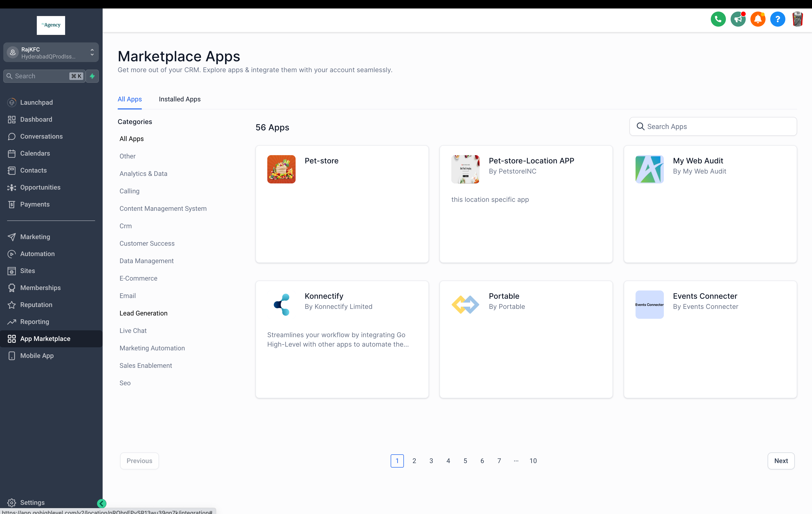The height and width of the screenshot is (514, 812).
Task: Switch to the Installed Apps tab
Action: (180, 99)
